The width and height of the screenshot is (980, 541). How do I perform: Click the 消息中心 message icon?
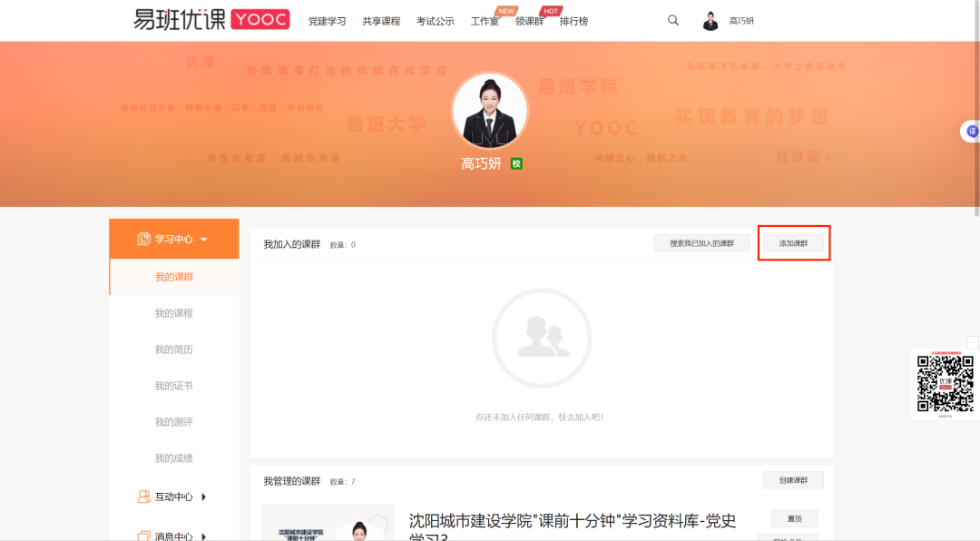[x=143, y=536]
